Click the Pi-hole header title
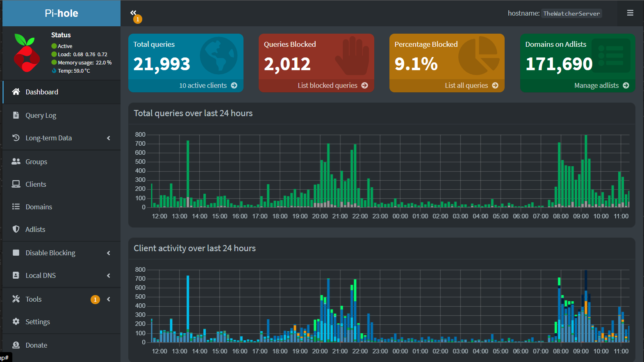 61,13
